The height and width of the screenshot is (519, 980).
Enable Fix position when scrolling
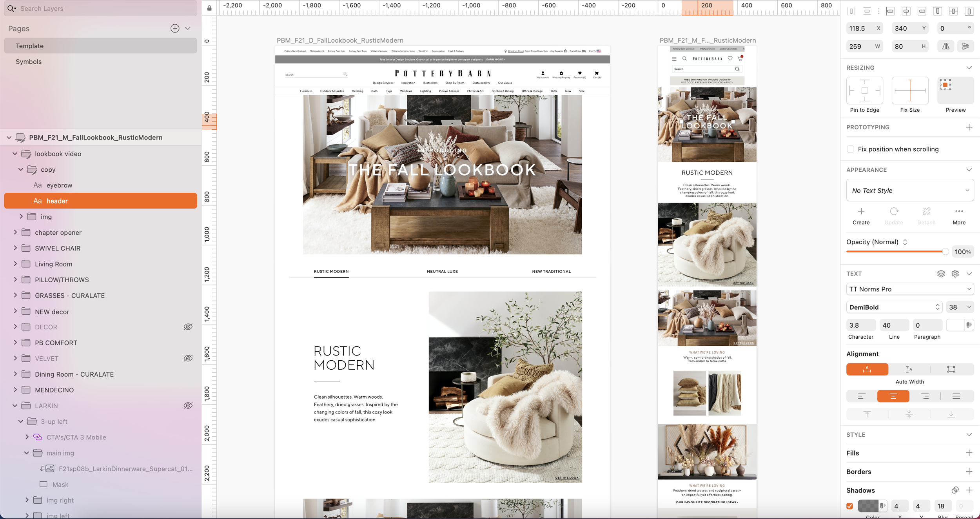[x=850, y=149]
